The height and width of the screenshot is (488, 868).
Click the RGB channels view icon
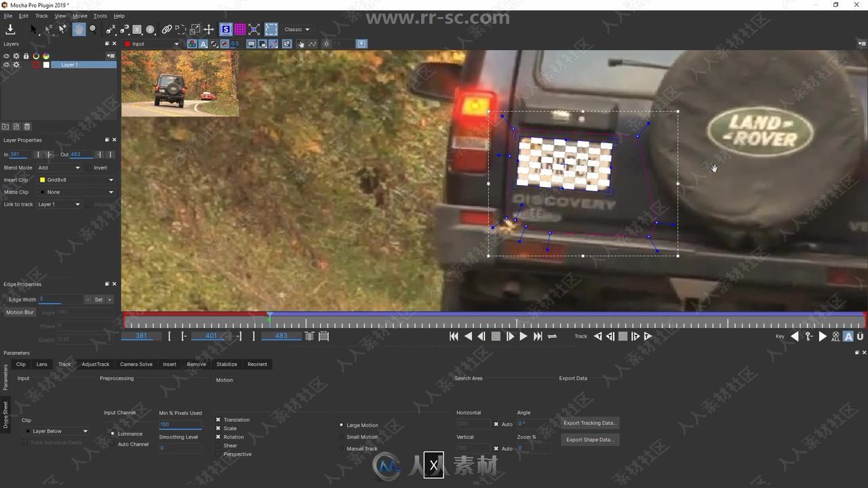click(x=192, y=43)
